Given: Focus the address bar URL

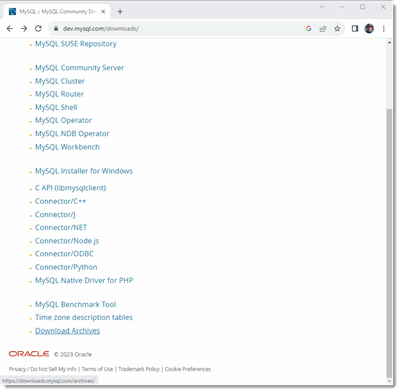Looking at the screenshot, I should [x=101, y=29].
